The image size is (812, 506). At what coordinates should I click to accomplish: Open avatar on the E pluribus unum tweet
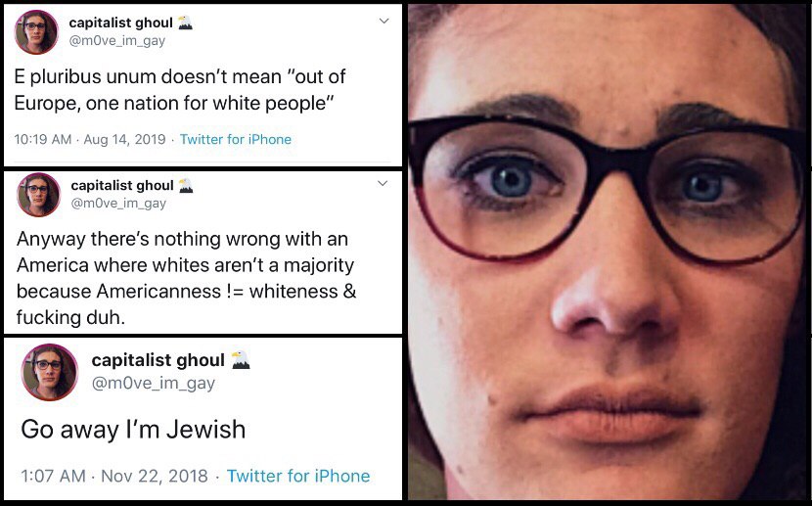click(x=36, y=32)
